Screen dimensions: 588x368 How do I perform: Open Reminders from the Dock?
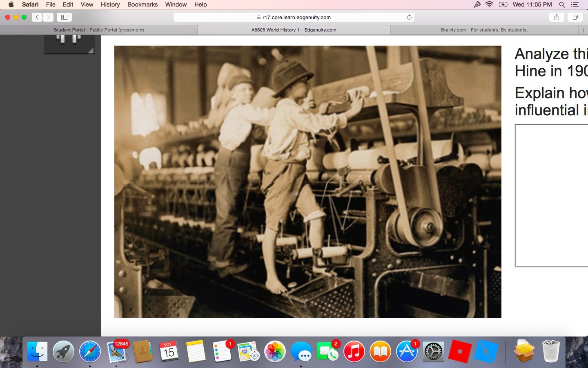click(x=222, y=351)
